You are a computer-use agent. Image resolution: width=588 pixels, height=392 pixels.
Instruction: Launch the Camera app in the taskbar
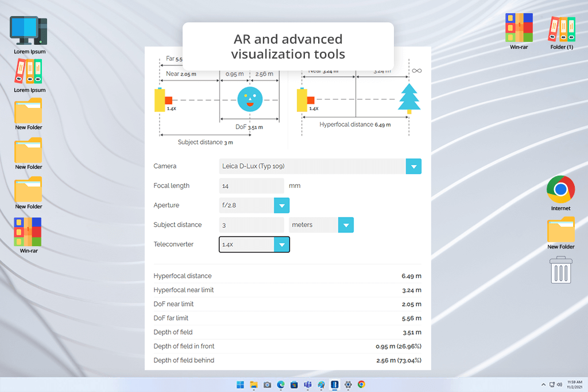point(268,385)
